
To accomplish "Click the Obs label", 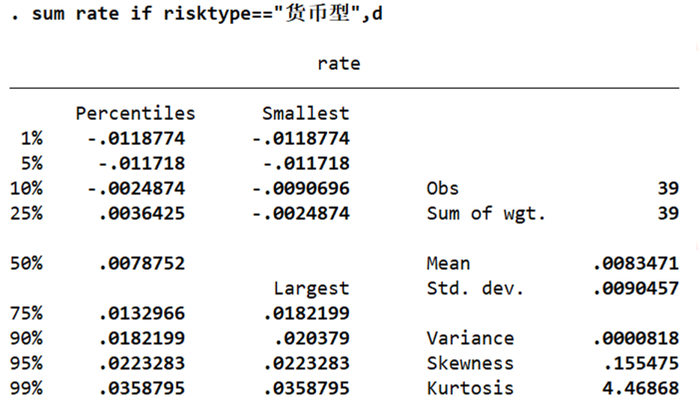I will point(443,188).
